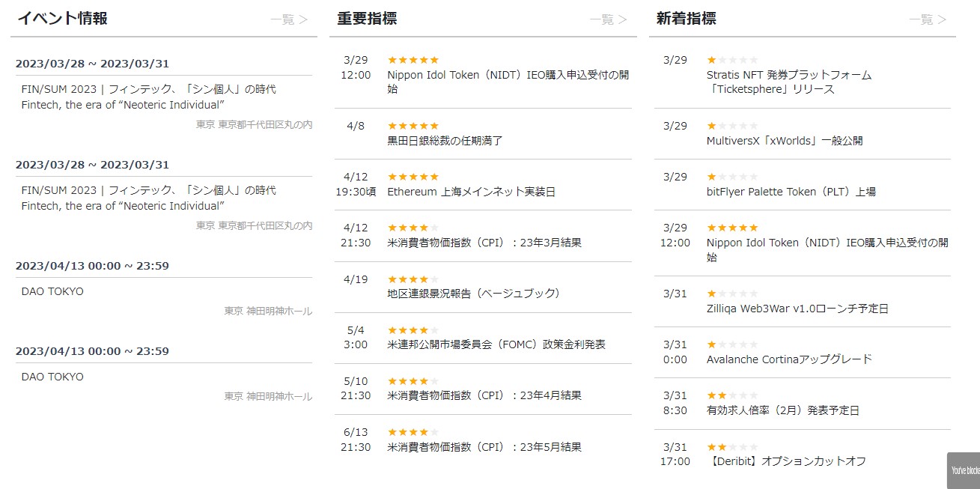
Task: Open the first FIN/SUM 2023 event entry
Action: coord(148,97)
